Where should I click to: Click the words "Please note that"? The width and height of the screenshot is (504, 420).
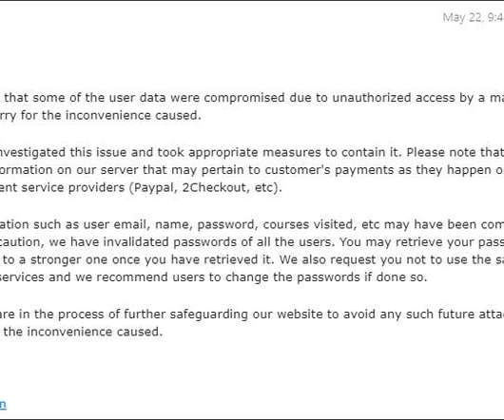coord(456,152)
